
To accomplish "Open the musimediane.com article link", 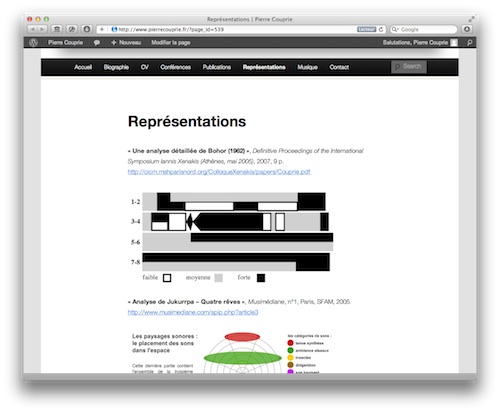I will 193,312.
